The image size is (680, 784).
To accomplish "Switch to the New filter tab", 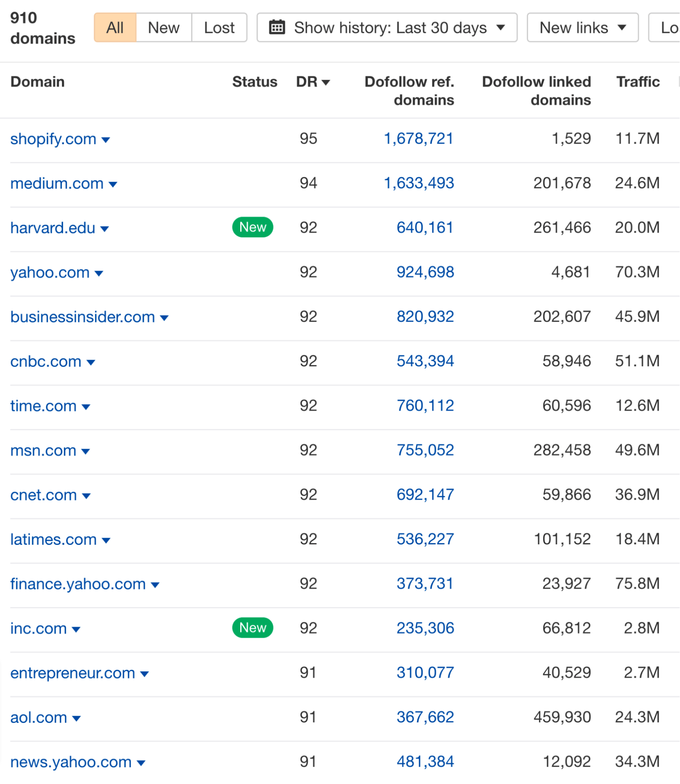I will tap(163, 27).
